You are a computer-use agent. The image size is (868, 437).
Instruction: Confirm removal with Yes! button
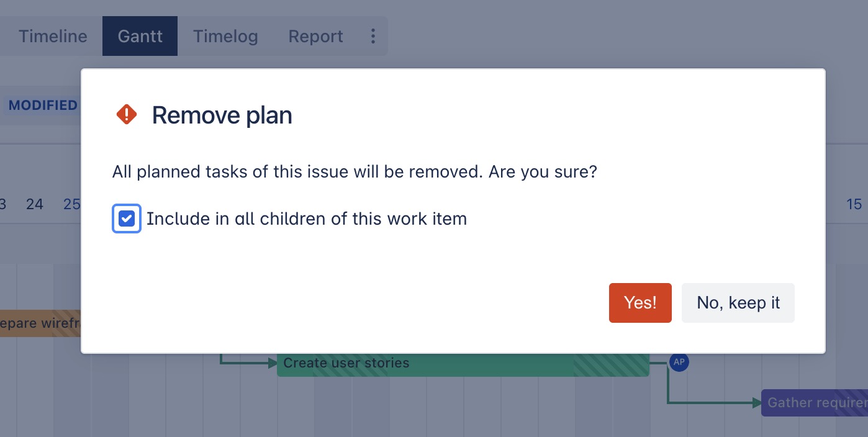click(x=640, y=303)
